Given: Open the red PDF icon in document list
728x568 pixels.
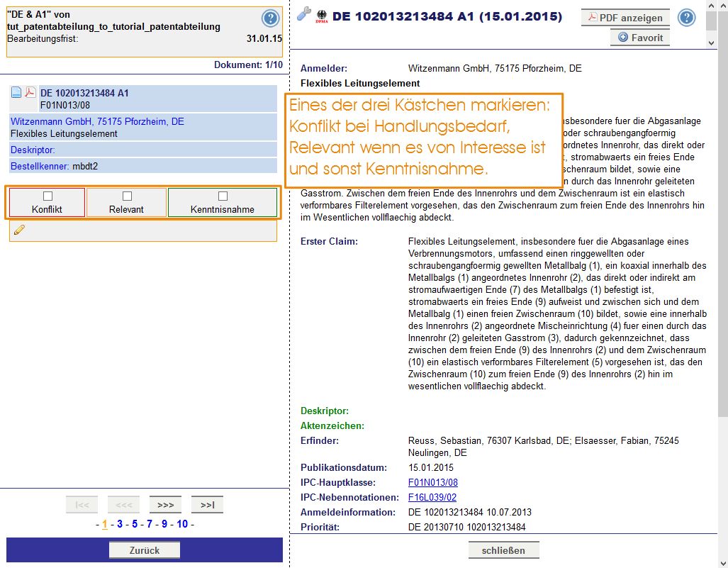Looking at the screenshot, I should pos(30,92).
